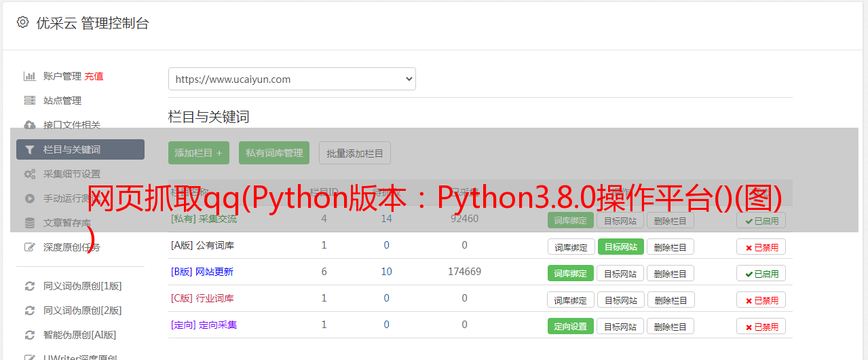Click refresh icon of 同义词伪原创[1版]
The image size is (868, 360).
click(x=29, y=286)
